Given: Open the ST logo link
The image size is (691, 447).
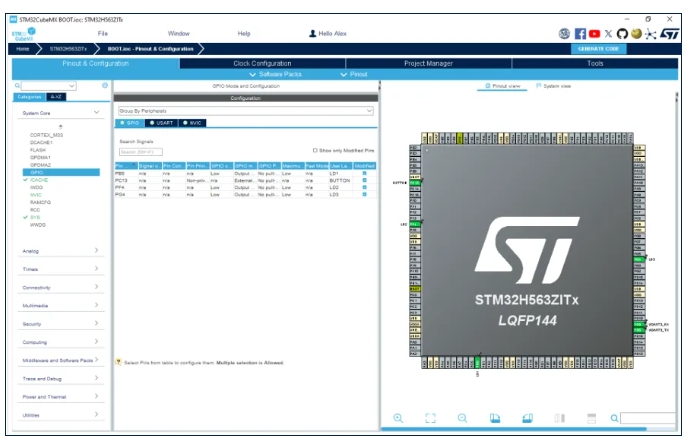Looking at the screenshot, I should coord(669,34).
